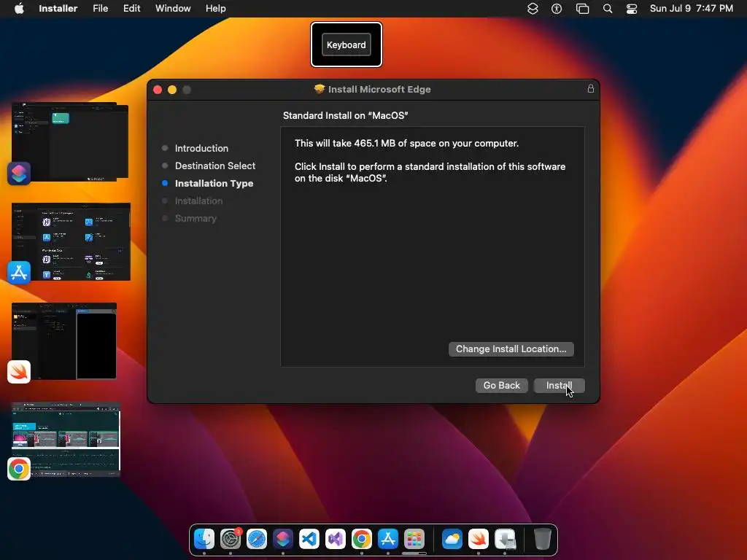Open Spotlight search icon
Viewport: 747px width, 560px height.
pyautogui.click(x=608, y=9)
